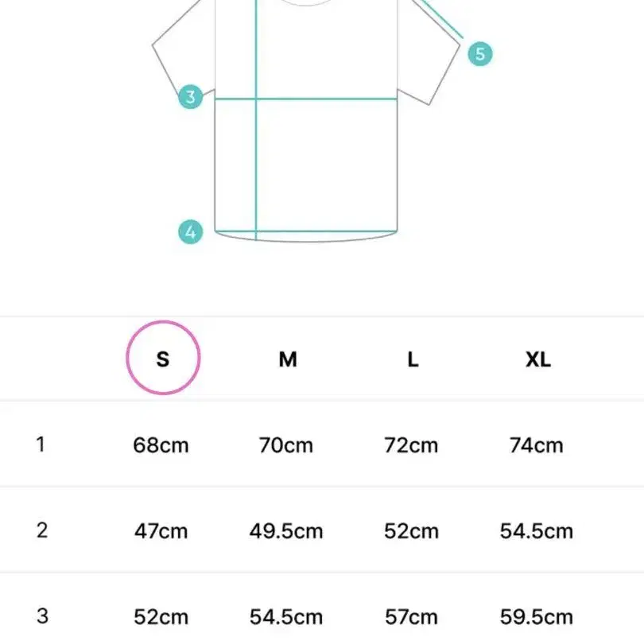
Task: Select the circled S size
Action: point(163,358)
